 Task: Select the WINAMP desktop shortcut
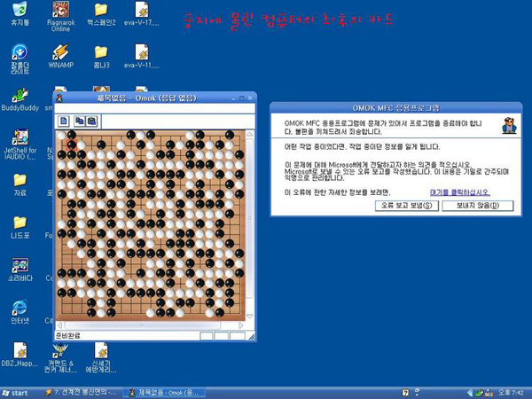60,56
